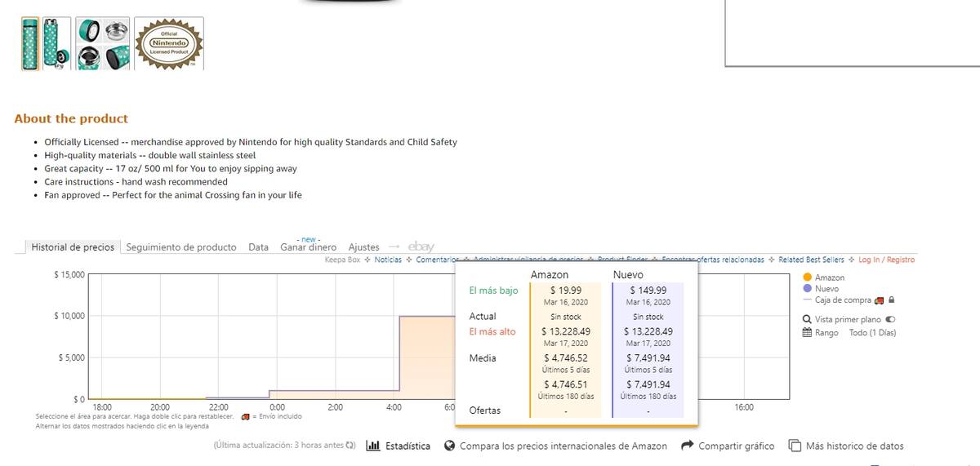Click El más alto label
Screen dimensions: 980x466
tap(492, 332)
